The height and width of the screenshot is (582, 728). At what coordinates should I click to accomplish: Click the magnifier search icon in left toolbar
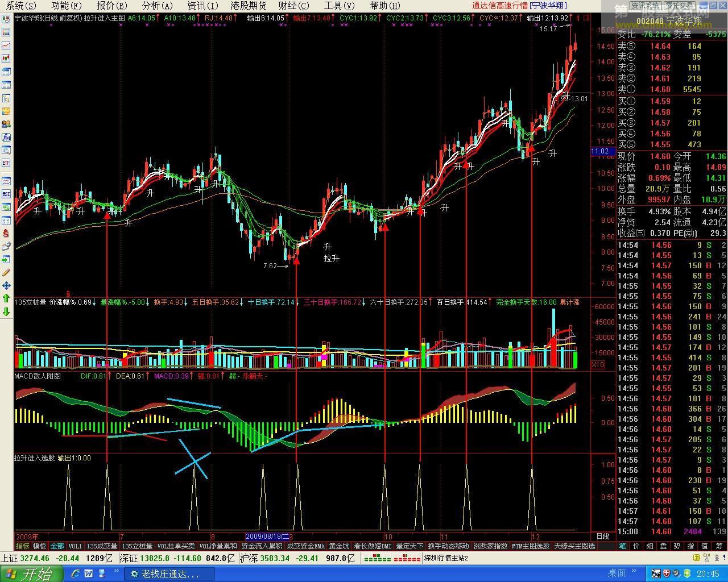pos(6,150)
